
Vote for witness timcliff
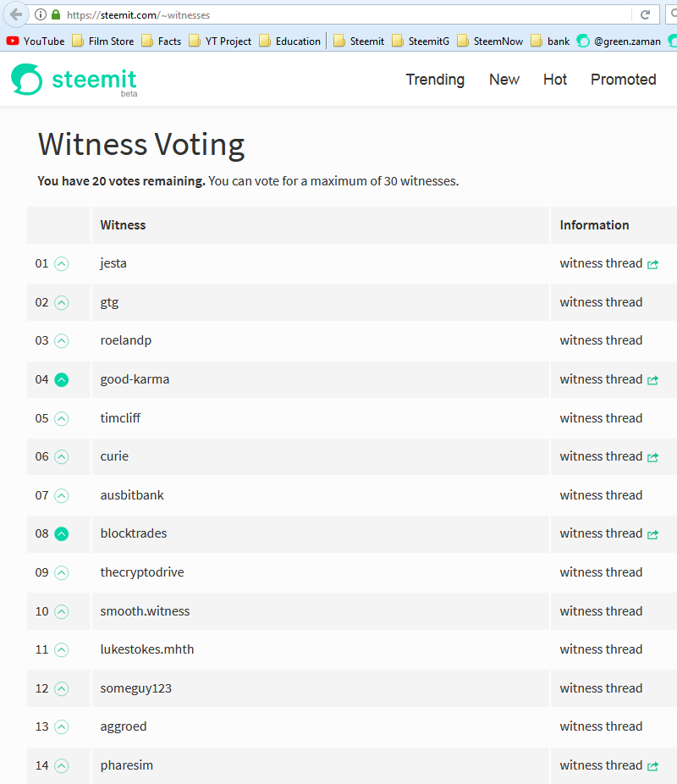click(61, 418)
